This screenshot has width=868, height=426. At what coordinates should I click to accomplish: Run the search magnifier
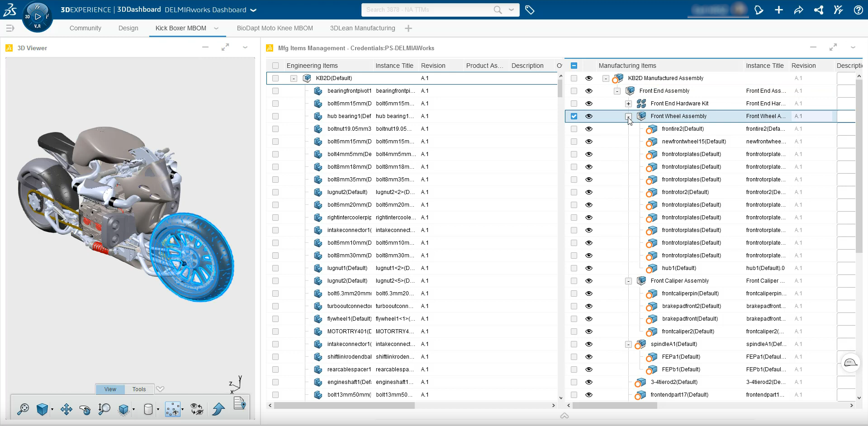498,9
